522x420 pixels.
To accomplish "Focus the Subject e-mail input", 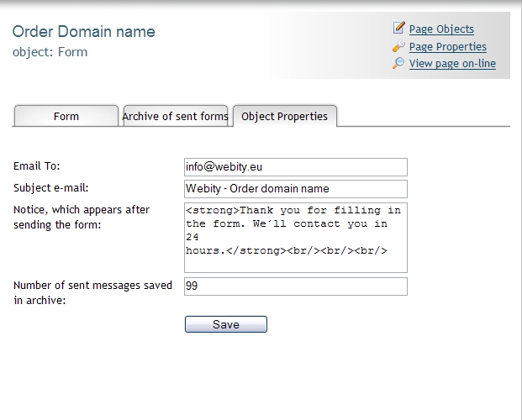I will pos(296,189).
